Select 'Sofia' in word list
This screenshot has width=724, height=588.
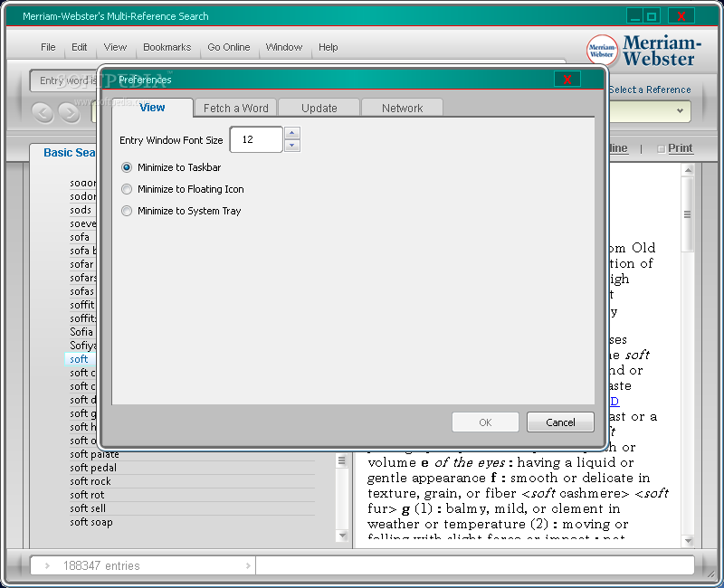click(81, 332)
